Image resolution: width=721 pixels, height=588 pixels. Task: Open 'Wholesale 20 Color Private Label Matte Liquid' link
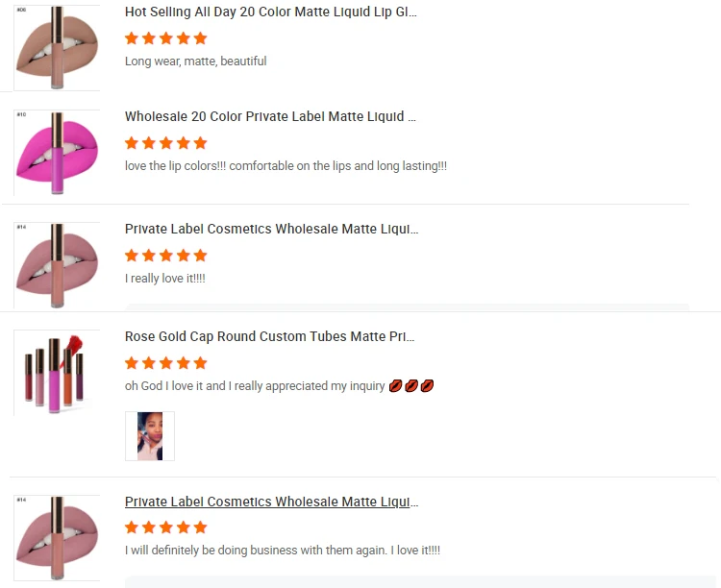point(271,117)
